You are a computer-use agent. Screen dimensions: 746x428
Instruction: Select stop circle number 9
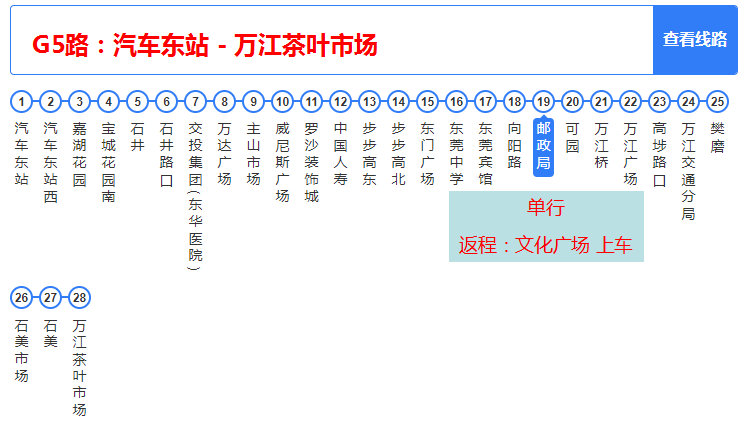pyautogui.click(x=254, y=102)
